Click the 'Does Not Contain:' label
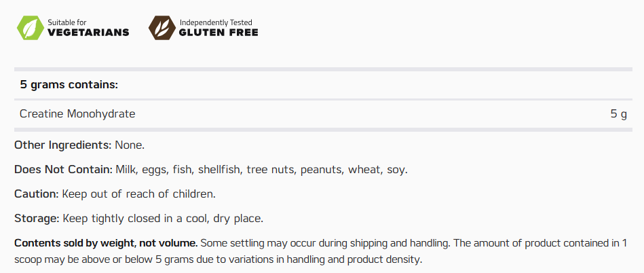 (63, 169)
